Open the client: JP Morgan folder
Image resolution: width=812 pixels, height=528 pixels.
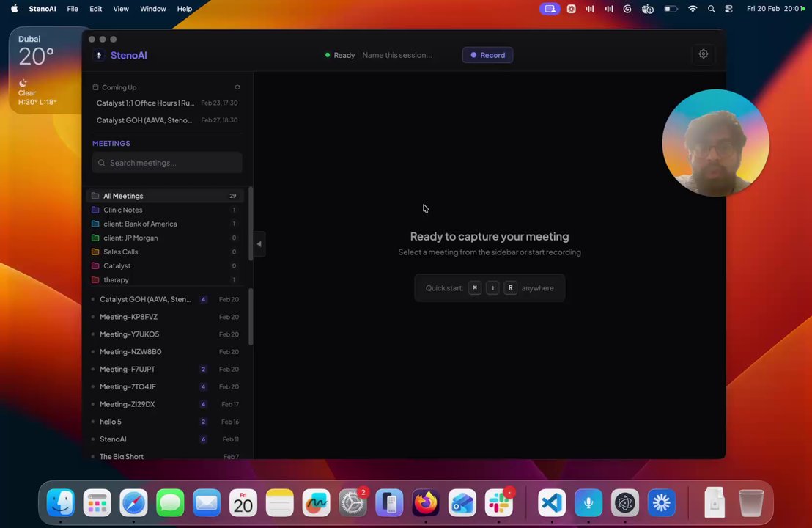165,238
